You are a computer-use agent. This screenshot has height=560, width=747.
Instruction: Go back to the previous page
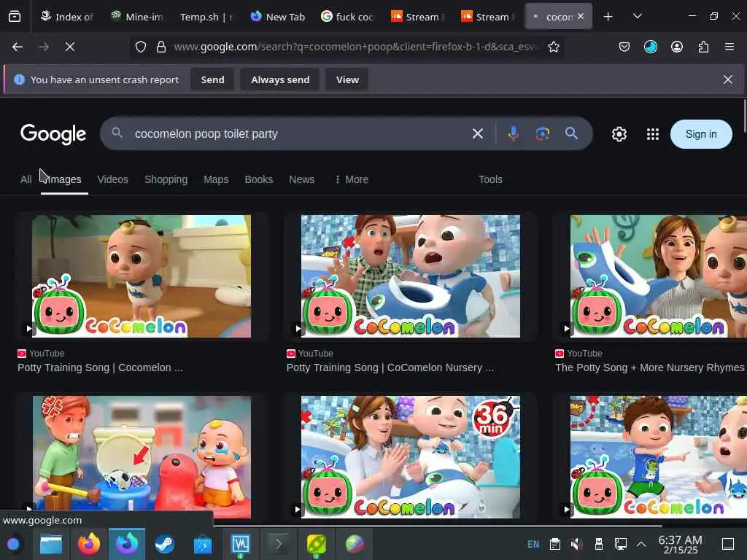tap(18, 47)
